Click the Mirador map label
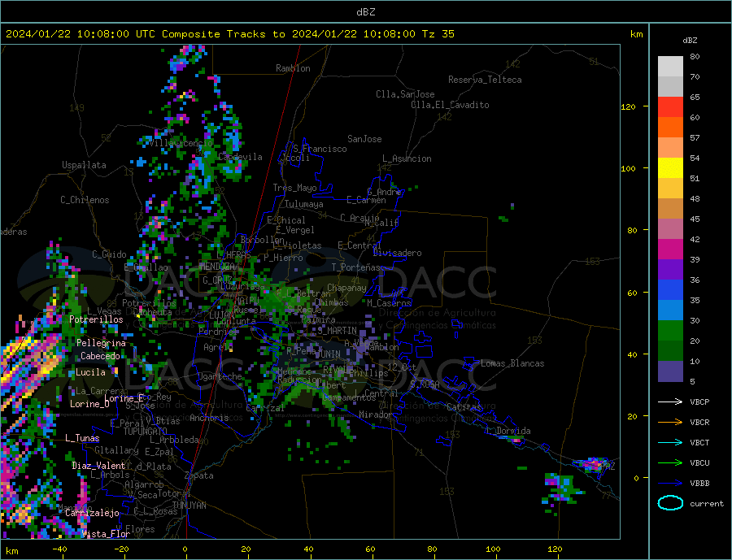Image resolution: width=732 pixels, height=560 pixels. pos(375,415)
